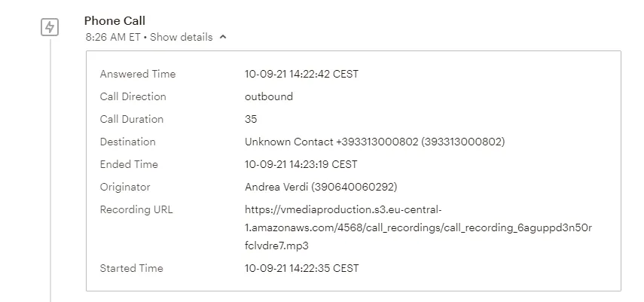The image size is (644, 302).
Task: Click the Ended Time label
Action: pos(129,164)
